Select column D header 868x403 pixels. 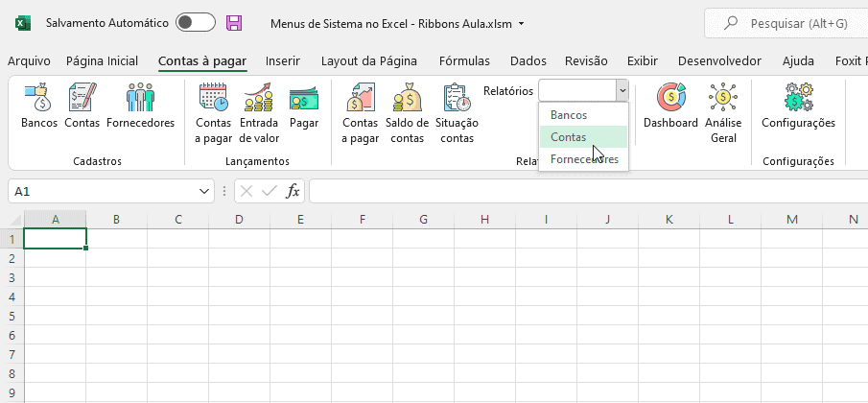[x=239, y=219]
